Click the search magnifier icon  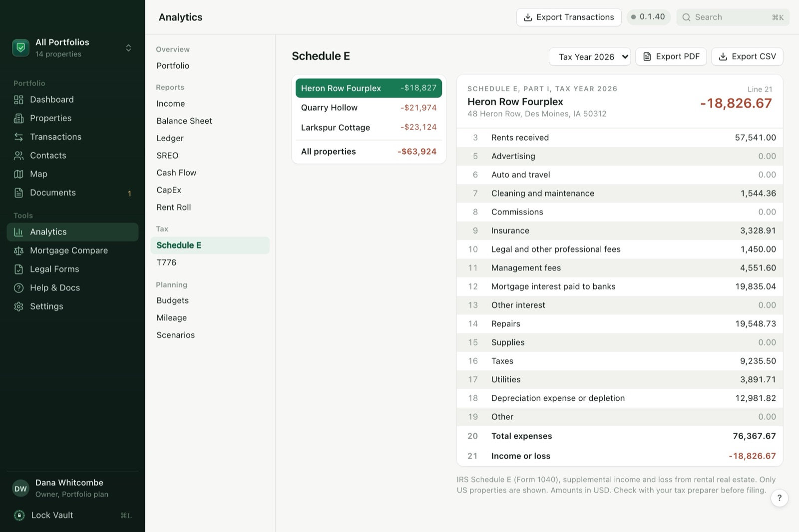[687, 17]
